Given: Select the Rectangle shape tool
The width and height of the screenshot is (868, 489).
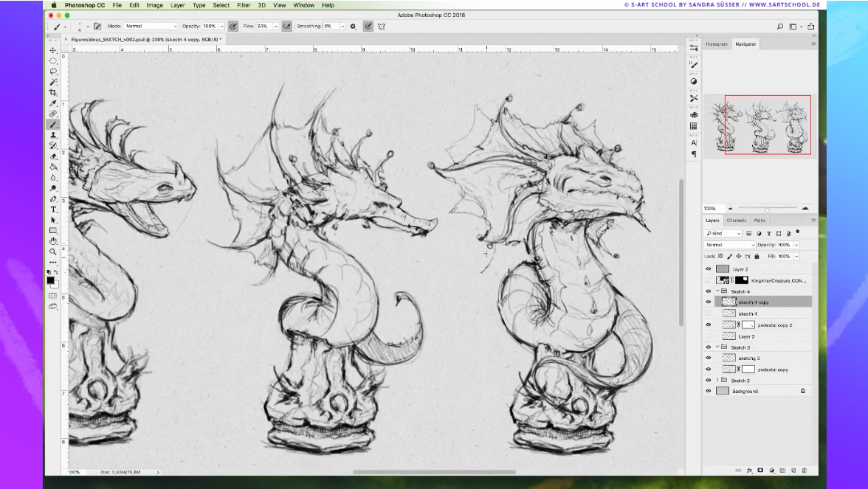Looking at the screenshot, I should [x=53, y=231].
